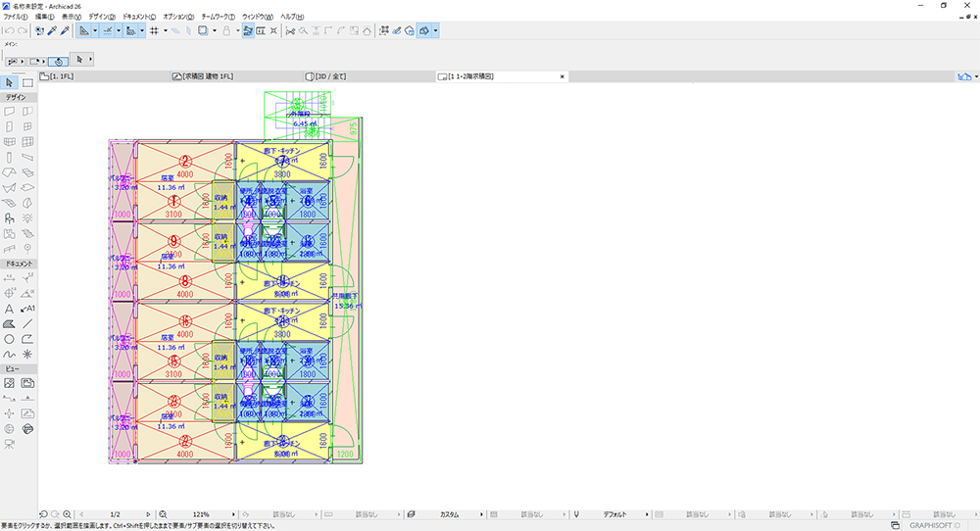This screenshot has width=980, height=531.
Task: Toggle Suspend Groups button
Action: 248,30
